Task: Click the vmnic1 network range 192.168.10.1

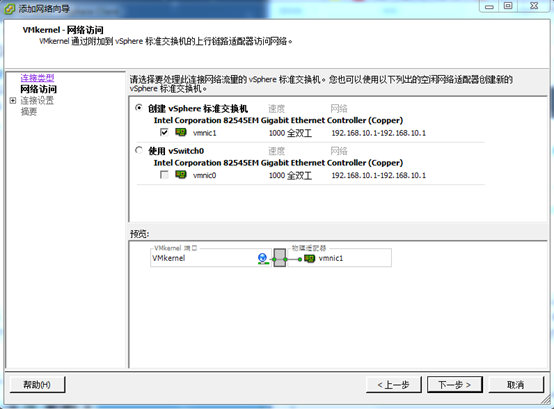Action: point(378,133)
